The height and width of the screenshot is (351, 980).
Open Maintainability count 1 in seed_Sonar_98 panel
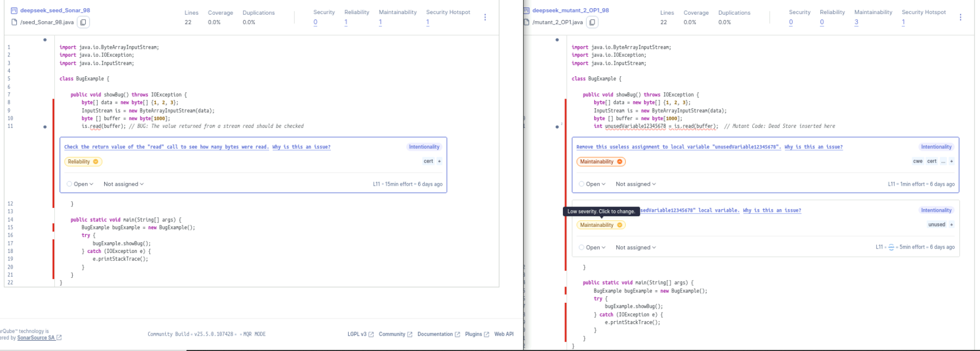(380, 22)
